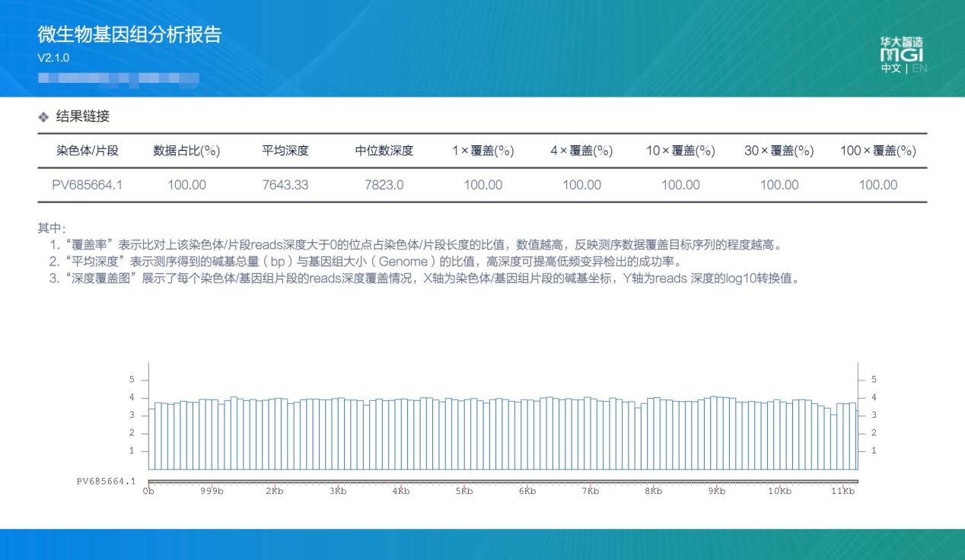Click the 5Kb marker on the x-axis

coord(464,492)
